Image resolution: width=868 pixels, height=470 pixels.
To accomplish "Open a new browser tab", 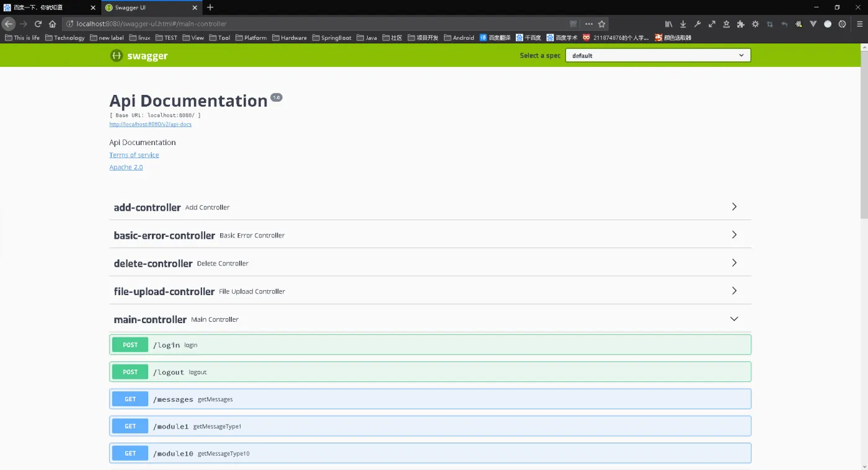I will pos(210,7).
